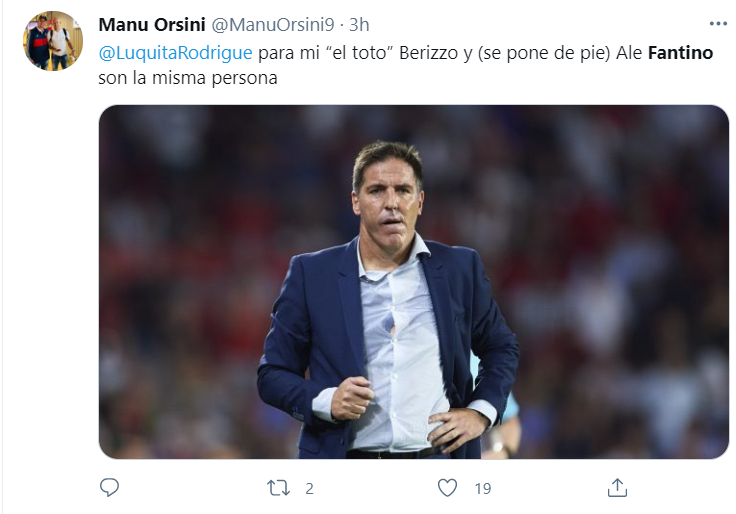The width and height of the screenshot is (736, 514).
Task: Click the bold word Fantino
Action: click(x=680, y=53)
